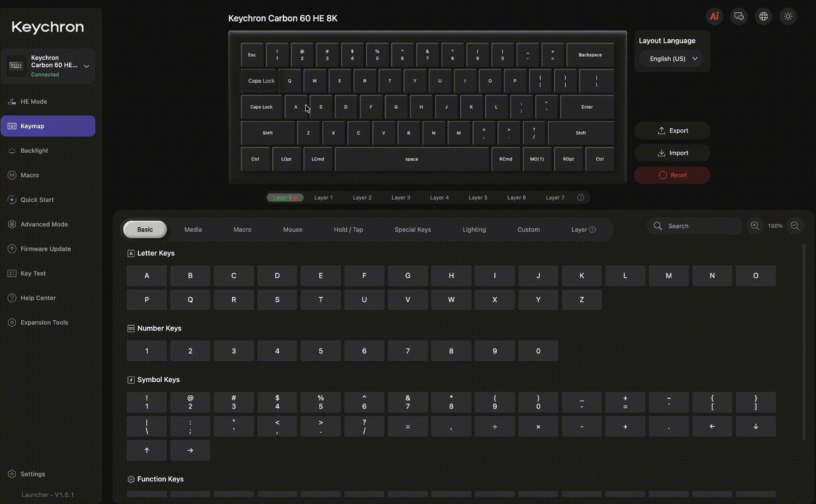
Task: Select the MO(1) key on keyboard
Action: coord(537,159)
